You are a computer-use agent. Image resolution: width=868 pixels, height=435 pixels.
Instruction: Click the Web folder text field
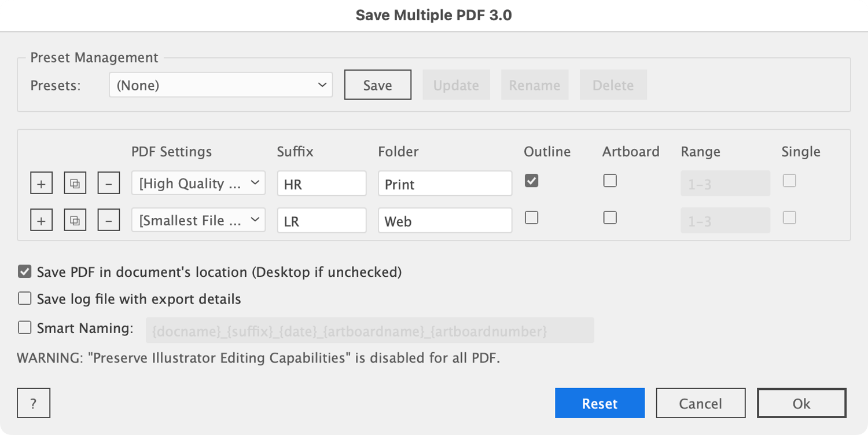pyautogui.click(x=444, y=221)
